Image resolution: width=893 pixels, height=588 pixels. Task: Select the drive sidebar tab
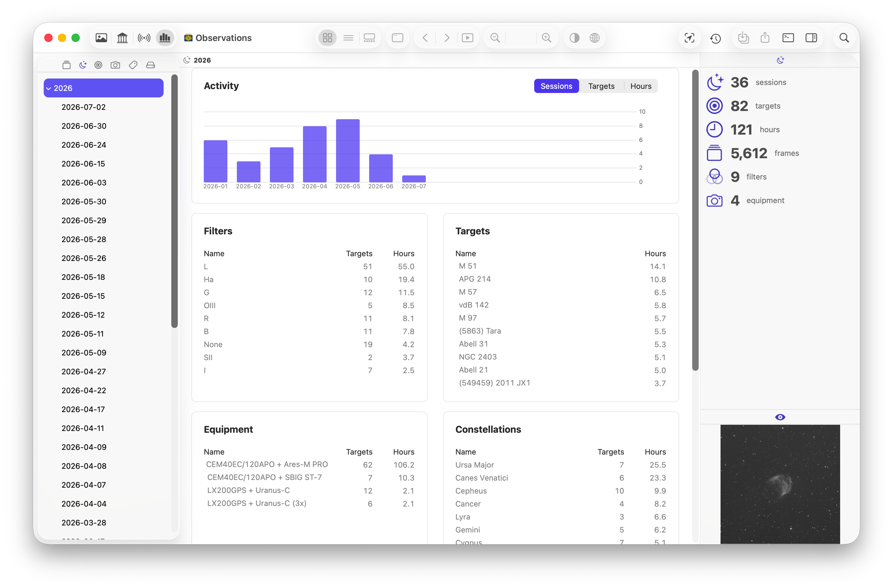tap(151, 65)
